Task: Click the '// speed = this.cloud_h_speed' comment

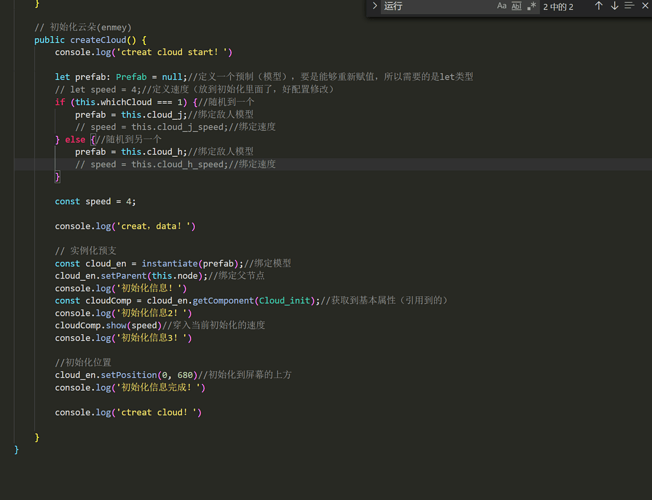Action: 175,164
